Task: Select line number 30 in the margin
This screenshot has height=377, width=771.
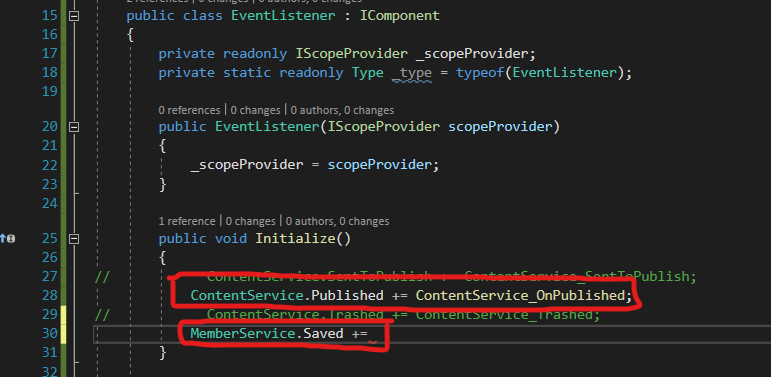Action: pyautogui.click(x=49, y=333)
